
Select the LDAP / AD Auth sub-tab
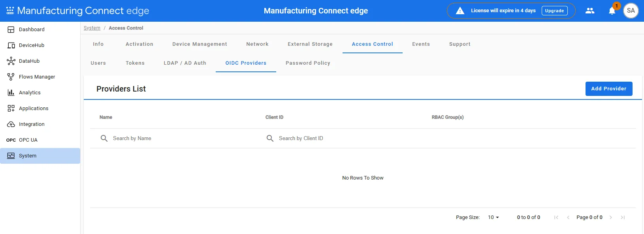point(185,63)
